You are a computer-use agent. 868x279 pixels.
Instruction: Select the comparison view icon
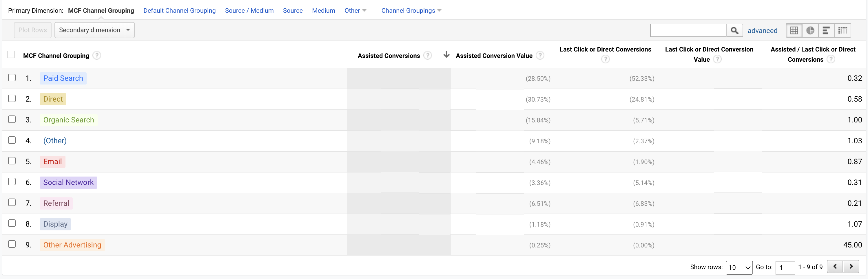click(843, 31)
